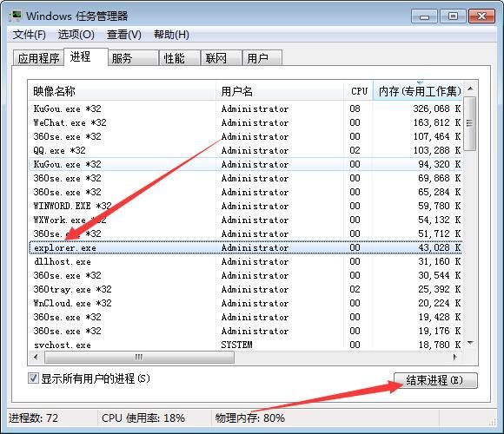
Task: Select 360se.exe using 19,176 K
Action: [x=246, y=331]
